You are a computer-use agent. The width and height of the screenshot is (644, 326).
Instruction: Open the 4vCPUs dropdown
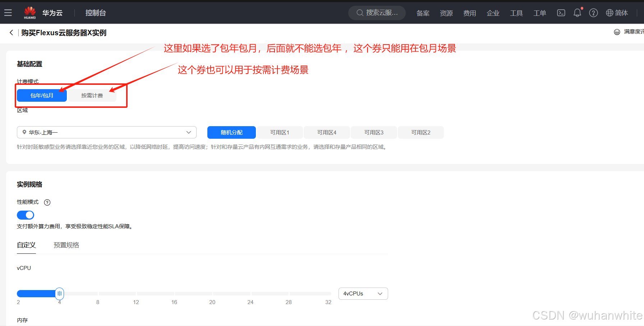363,294
